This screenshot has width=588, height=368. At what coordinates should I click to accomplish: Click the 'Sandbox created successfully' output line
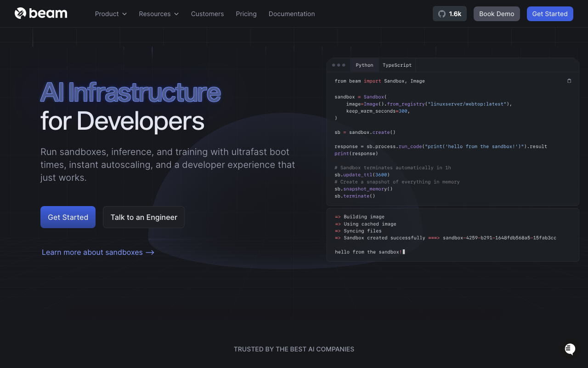click(446, 238)
